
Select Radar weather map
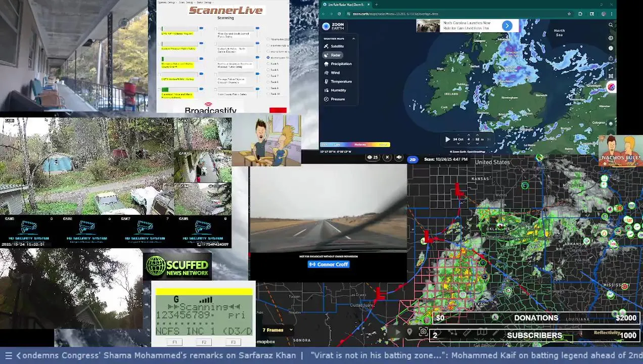(333, 55)
